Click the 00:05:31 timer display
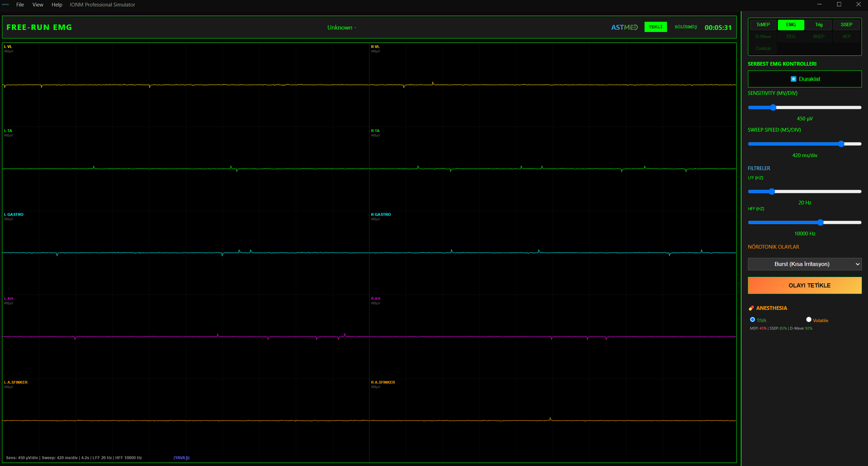 point(718,28)
